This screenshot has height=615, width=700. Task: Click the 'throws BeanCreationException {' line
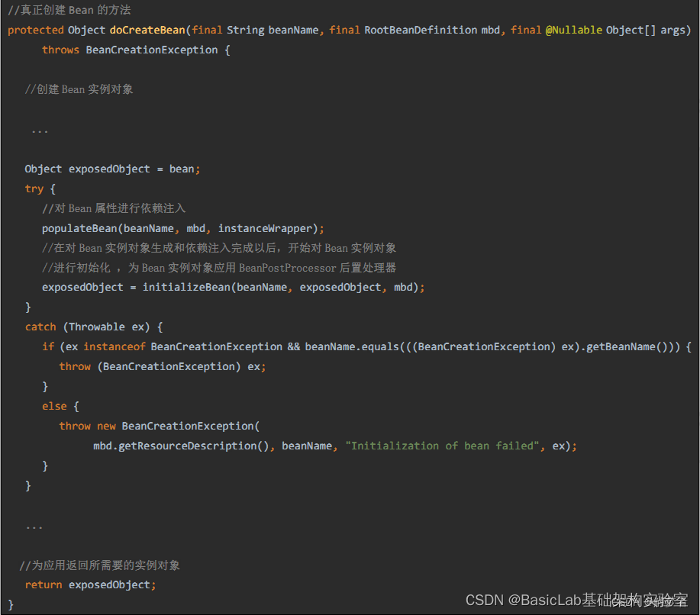(x=136, y=50)
